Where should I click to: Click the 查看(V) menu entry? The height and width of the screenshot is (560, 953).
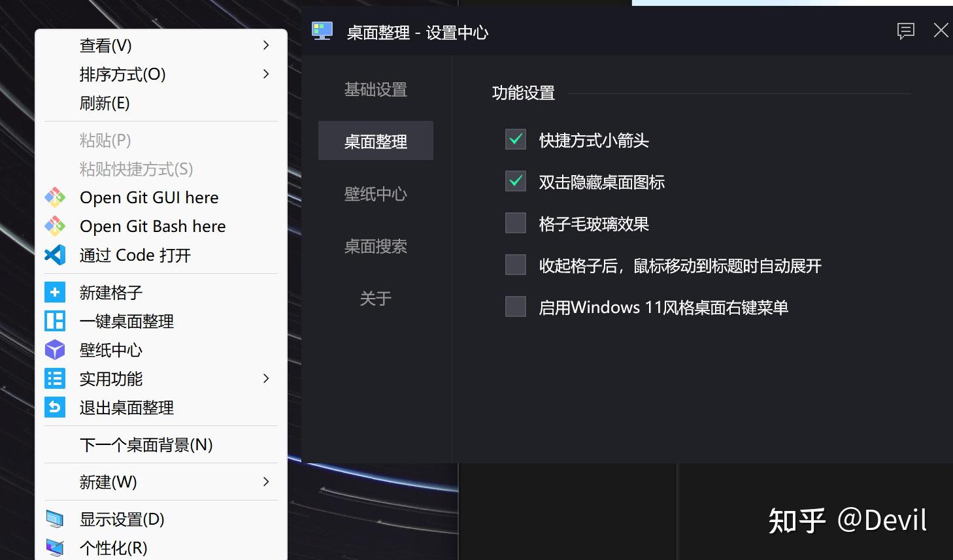tap(161, 45)
